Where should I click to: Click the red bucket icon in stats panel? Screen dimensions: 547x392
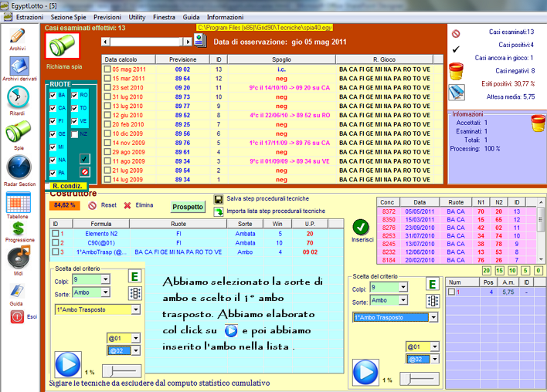[x=456, y=72]
